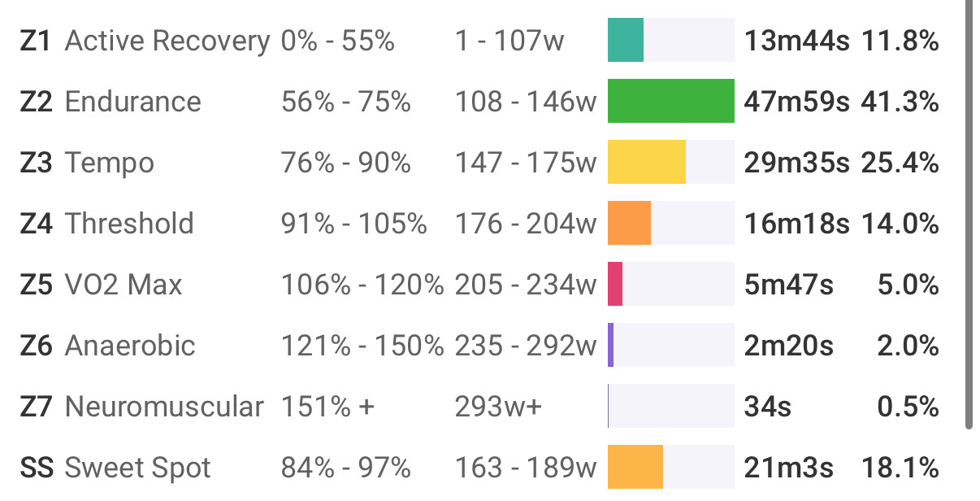This screenshot has height=501, width=980.
Task: Click the Z4 Threshold zone label
Action: tap(106, 224)
